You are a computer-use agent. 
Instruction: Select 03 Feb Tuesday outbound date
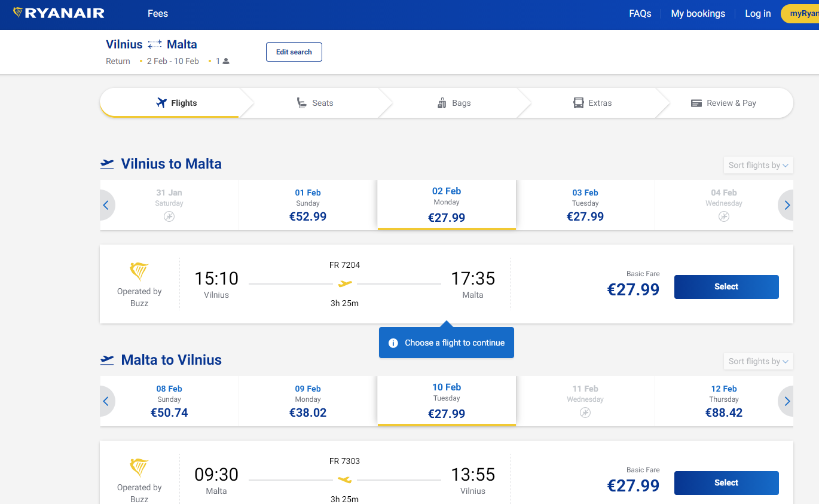click(x=585, y=205)
